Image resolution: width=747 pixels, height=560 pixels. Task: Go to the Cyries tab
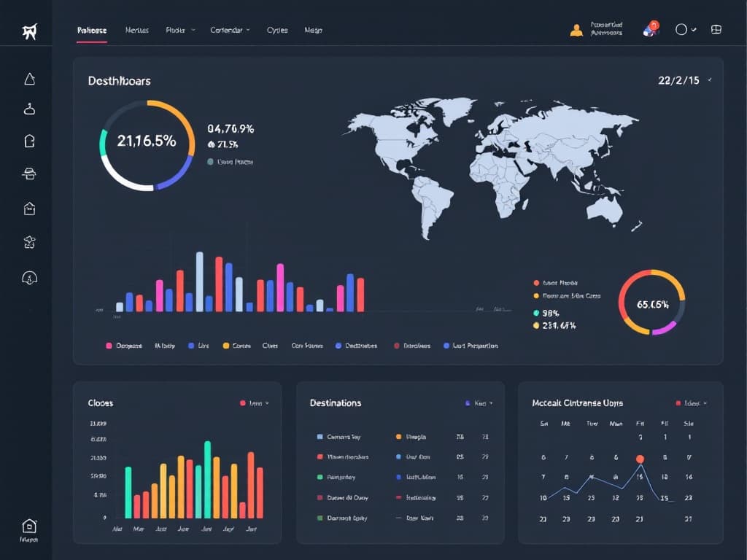point(277,30)
